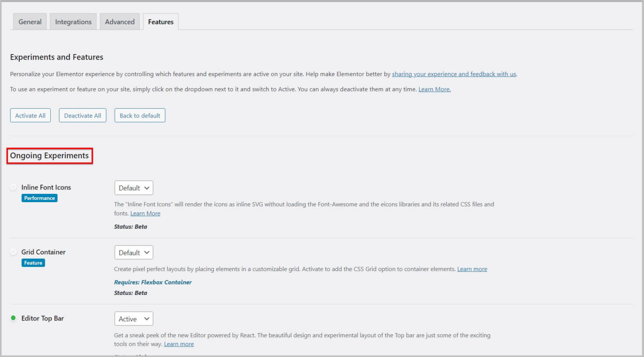Select the Features tab
The image size is (644, 357).
point(161,22)
